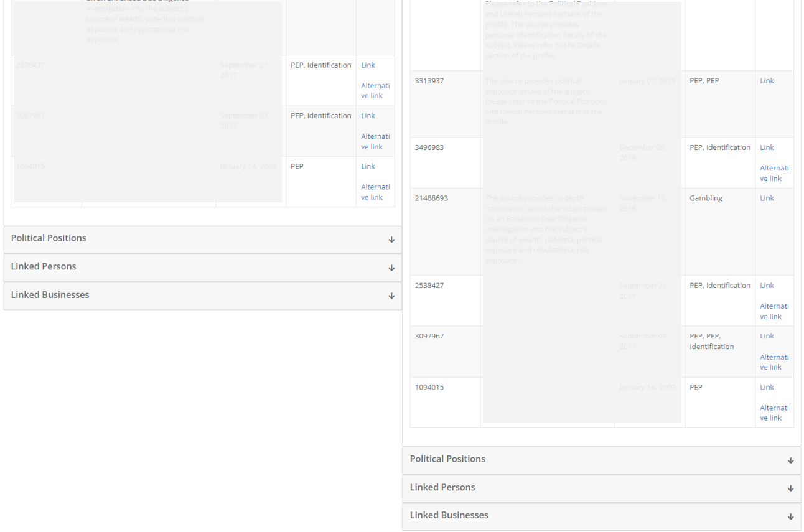Expand Linked Businesses section in right panel
This screenshot has height=532, width=804.
(x=602, y=516)
